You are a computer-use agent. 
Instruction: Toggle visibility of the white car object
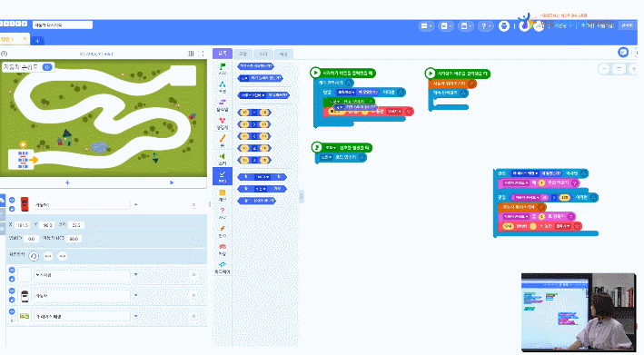pos(12,291)
